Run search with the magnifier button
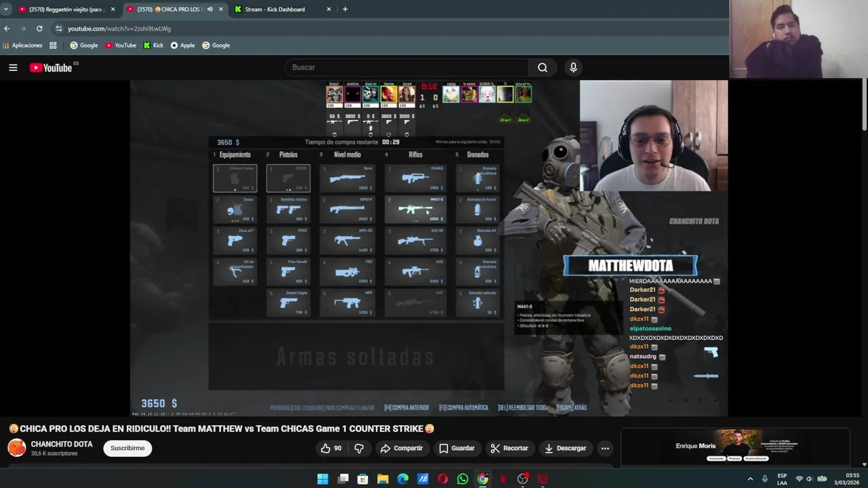 (542, 67)
